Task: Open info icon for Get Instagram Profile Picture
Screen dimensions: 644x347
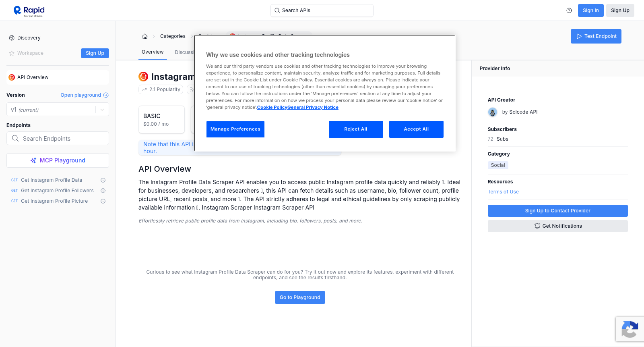Action: pyautogui.click(x=103, y=201)
